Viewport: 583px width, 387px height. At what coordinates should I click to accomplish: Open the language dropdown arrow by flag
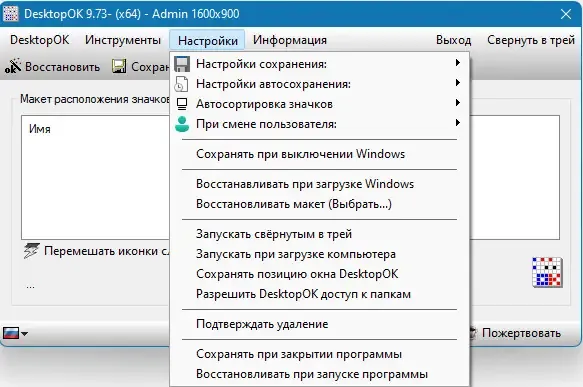(25, 333)
